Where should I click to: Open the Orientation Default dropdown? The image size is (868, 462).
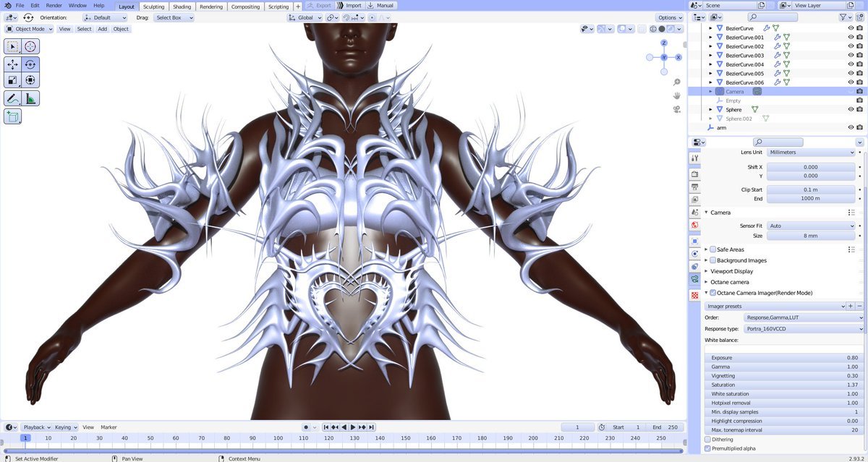(104, 17)
